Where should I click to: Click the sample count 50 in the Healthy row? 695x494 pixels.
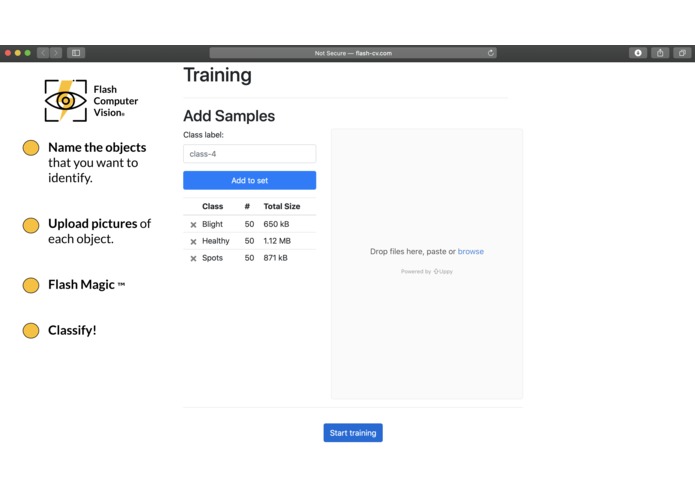[250, 241]
